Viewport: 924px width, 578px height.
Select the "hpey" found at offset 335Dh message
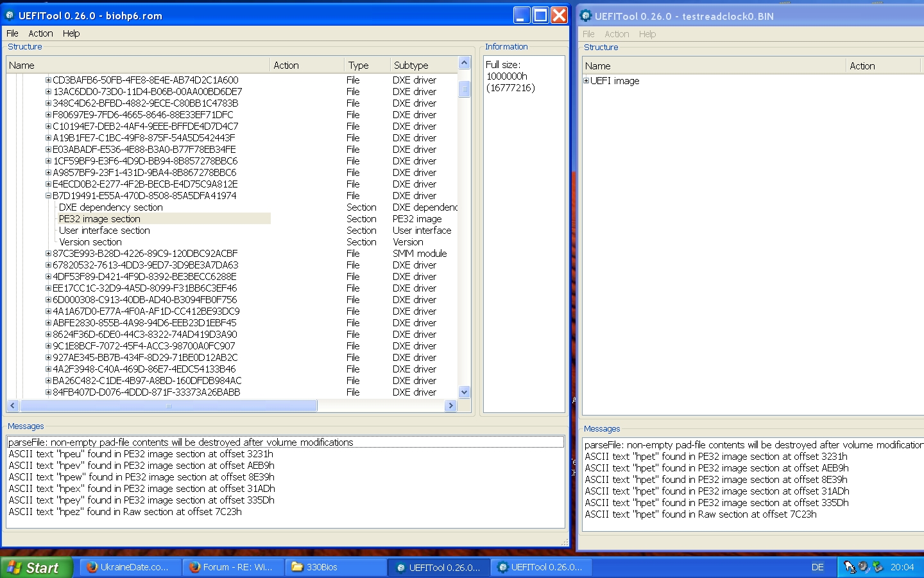(142, 500)
